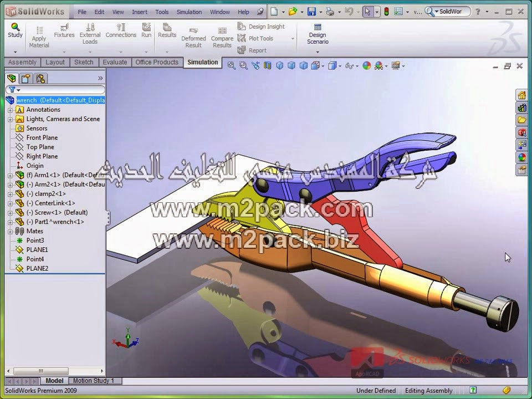Click the Open file folder icon
This screenshot has height=399, width=532.
click(293, 12)
